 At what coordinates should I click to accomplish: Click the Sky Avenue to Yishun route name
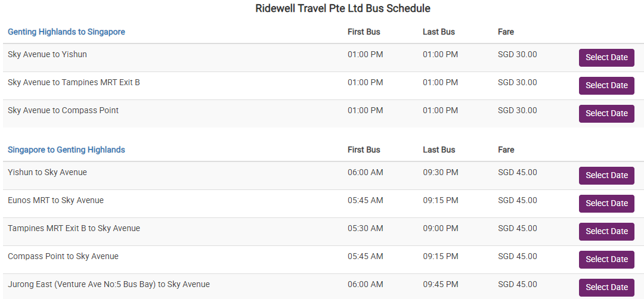47,54
